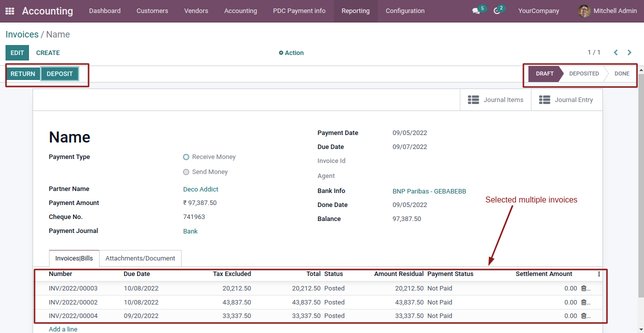Viewport: 644px width, 333px height.
Task: Sort by Payment Status column header
Action: (450, 274)
